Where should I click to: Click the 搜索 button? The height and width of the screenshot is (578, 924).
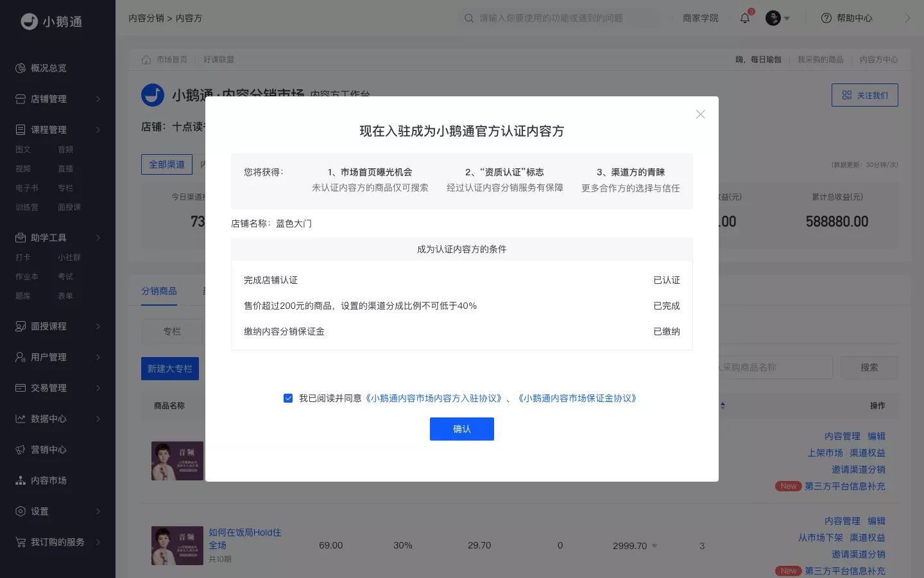point(869,367)
